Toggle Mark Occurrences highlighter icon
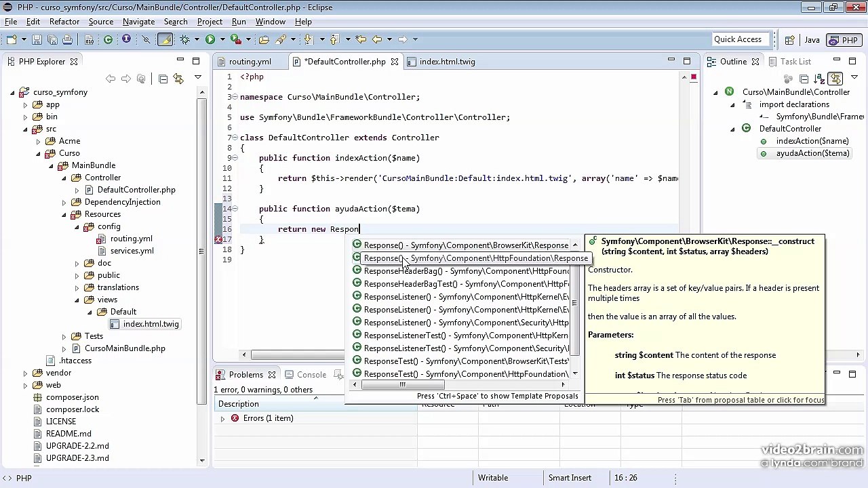868x488 pixels. pos(165,40)
